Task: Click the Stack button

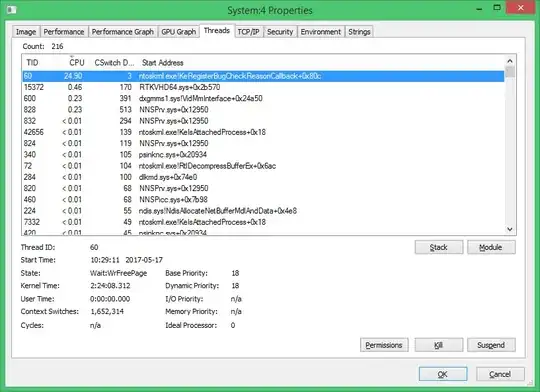Action: click(439, 247)
